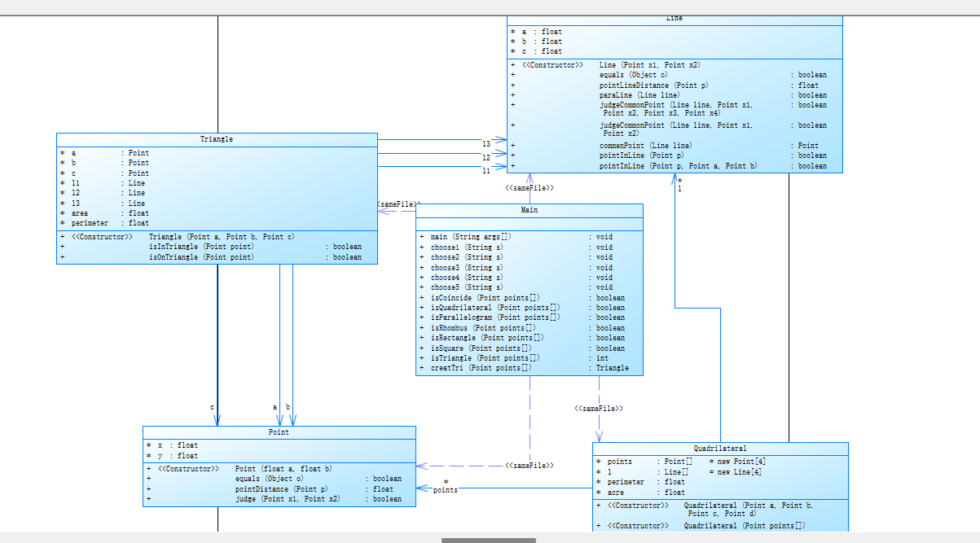Click the Point class header
Viewport: 980px width, 543px height.
click(x=279, y=432)
